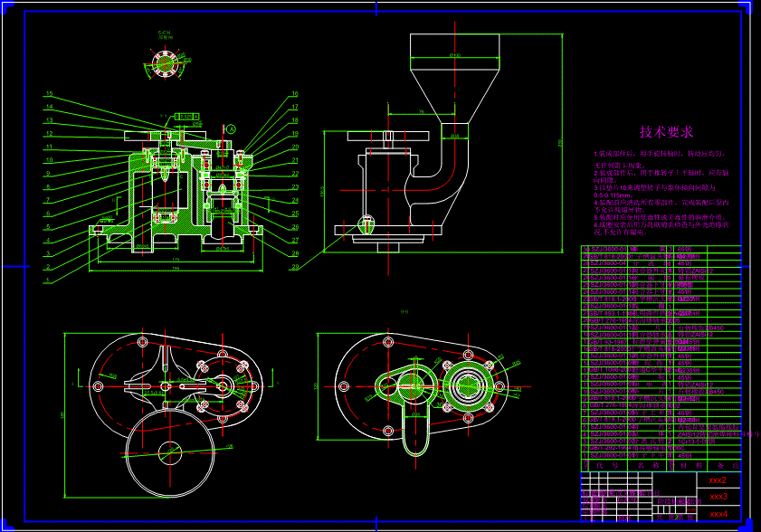
Task: Click part callout number 11 on section view
Action: (x=50, y=147)
